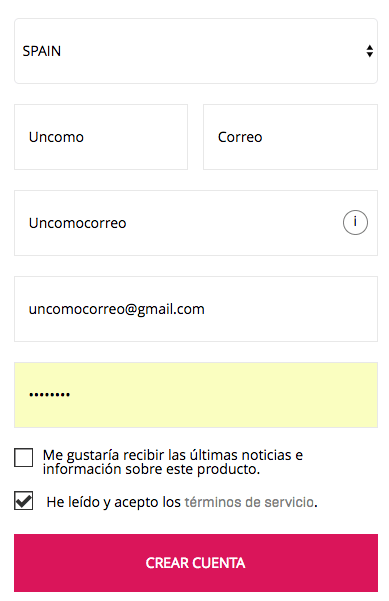Viewport: 389px width, 601px height.
Task: Enable the newsletter news checkbox
Action: [x=24, y=457]
